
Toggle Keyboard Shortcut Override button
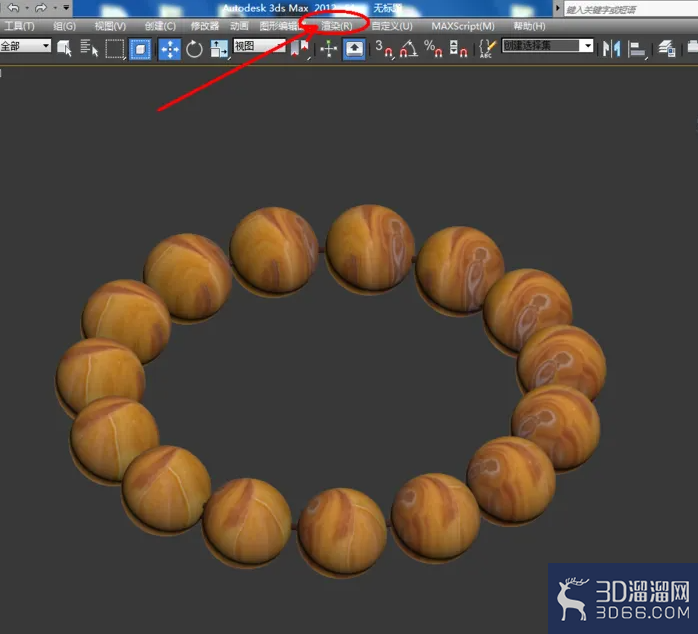pos(354,49)
